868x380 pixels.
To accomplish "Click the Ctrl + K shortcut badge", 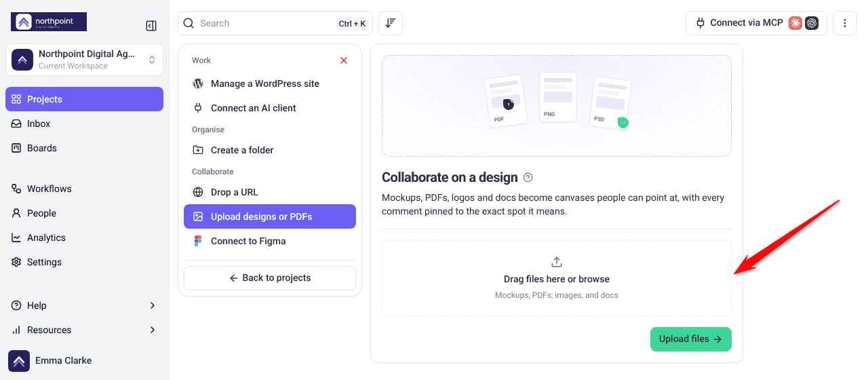I will [x=352, y=24].
